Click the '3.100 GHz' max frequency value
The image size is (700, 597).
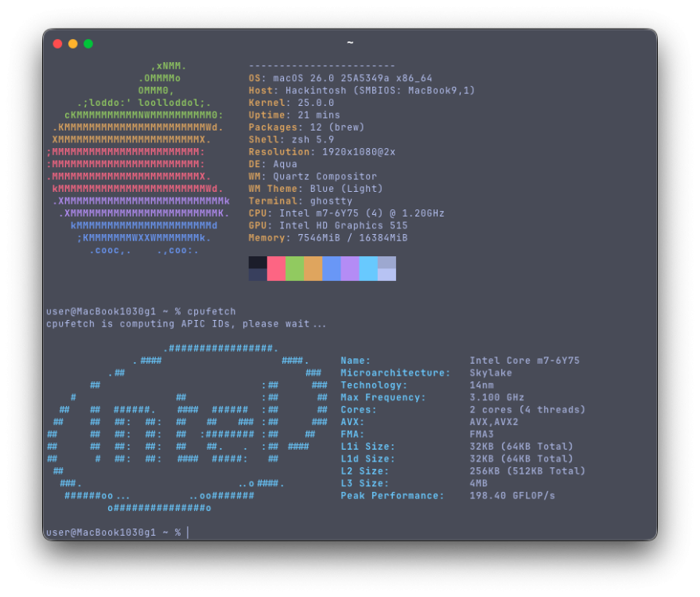[x=497, y=397]
